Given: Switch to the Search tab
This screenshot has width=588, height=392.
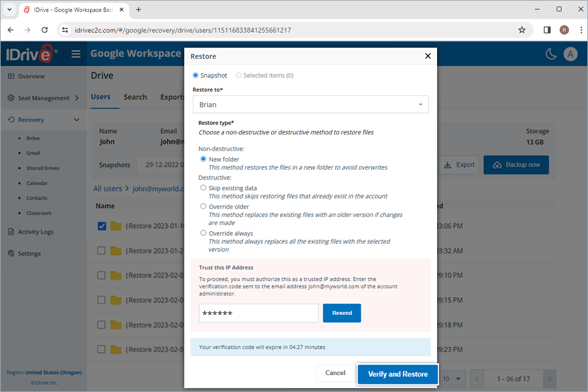Looking at the screenshot, I should [x=135, y=97].
